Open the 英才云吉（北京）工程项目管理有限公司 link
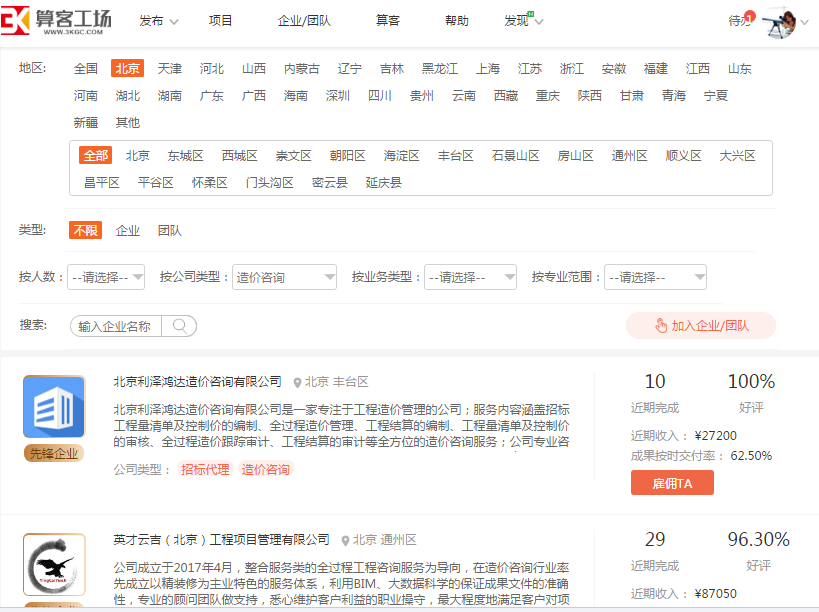The width and height of the screenshot is (819, 612). point(222,538)
